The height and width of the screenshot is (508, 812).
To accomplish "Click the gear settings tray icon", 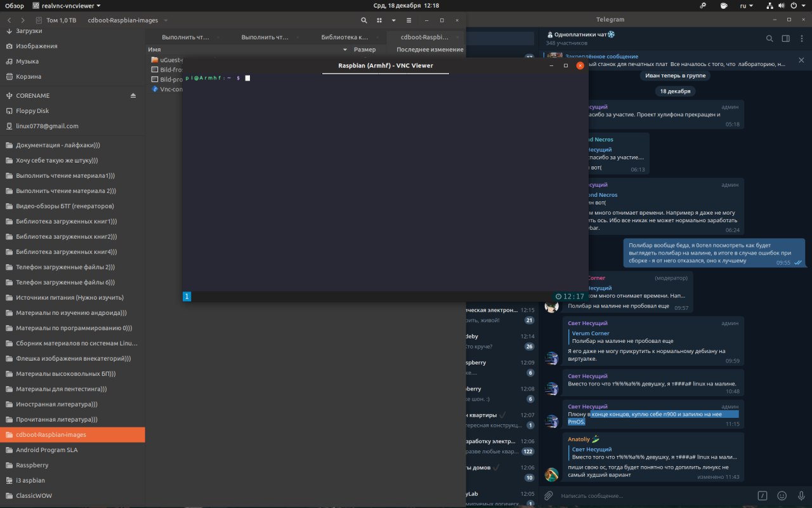I will (704, 6).
